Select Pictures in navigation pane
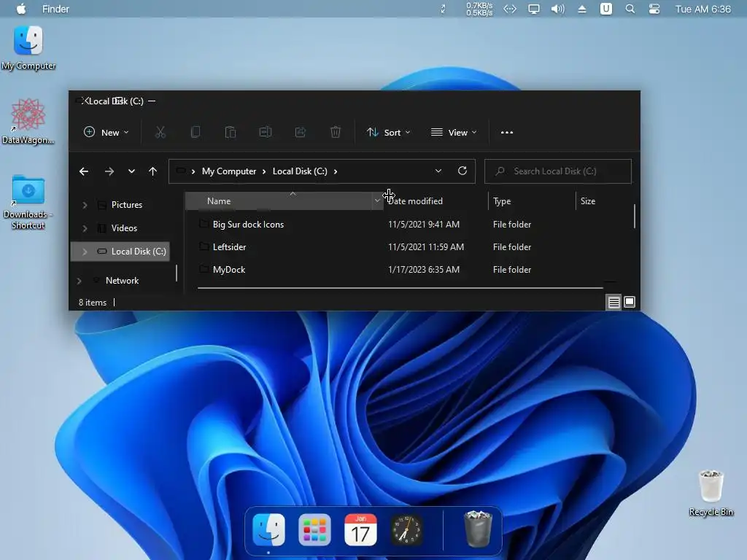 point(127,205)
